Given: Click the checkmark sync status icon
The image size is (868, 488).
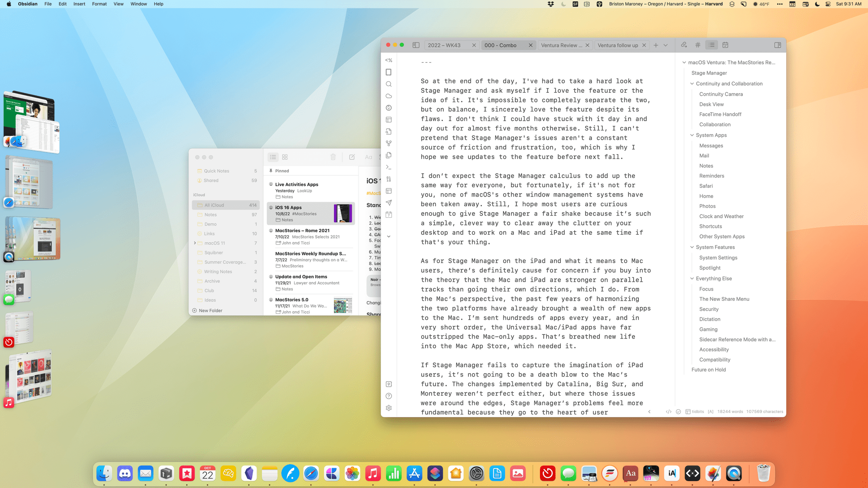Looking at the screenshot, I should point(678,412).
